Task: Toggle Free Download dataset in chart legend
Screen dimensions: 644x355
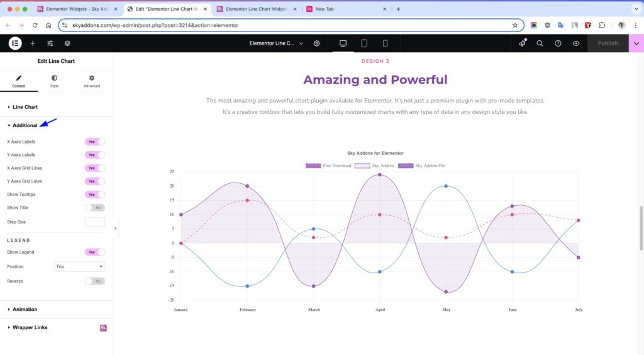Action: (x=328, y=166)
